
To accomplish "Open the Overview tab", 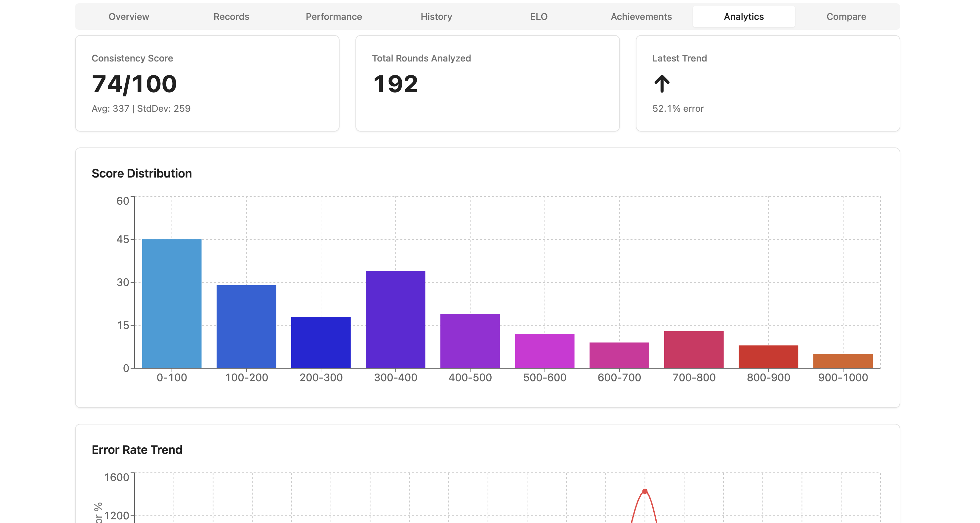I will pyautogui.click(x=129, y=17).
